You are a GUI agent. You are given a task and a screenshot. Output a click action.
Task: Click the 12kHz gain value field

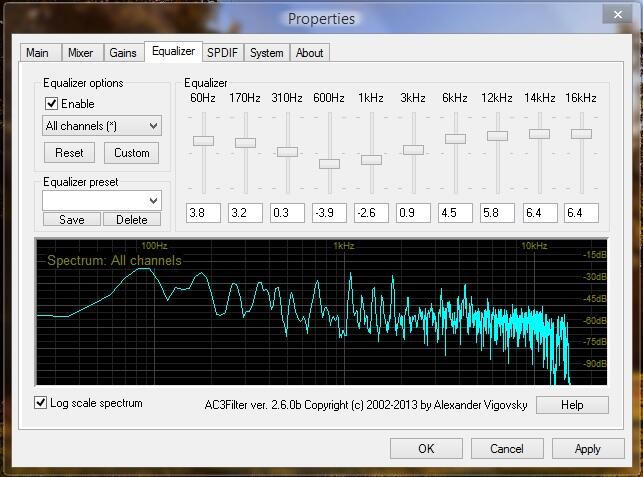coord(497,212)
